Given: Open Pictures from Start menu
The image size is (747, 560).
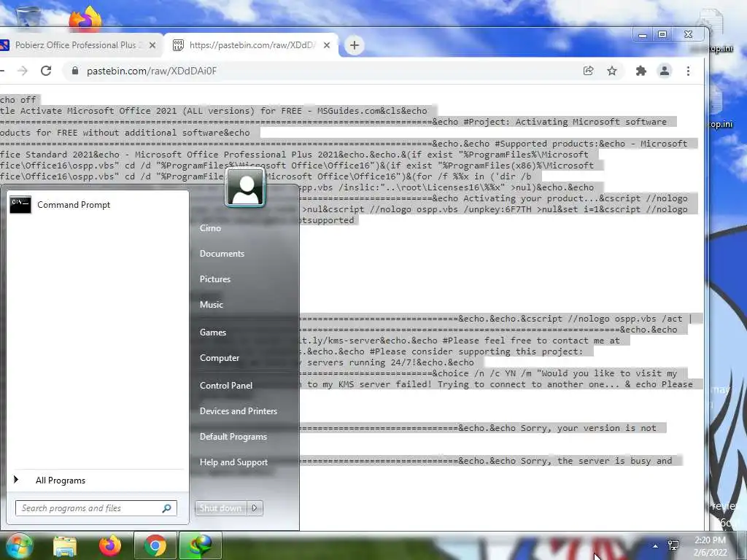Looking at the screenshot, I should 215,279.
